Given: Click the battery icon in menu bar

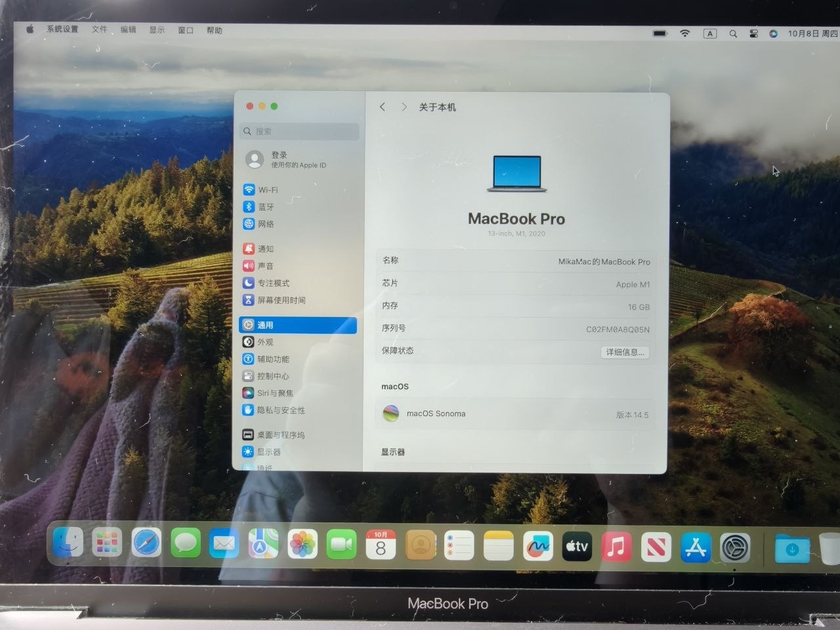Looking at the screenshot, I should 660,33.
